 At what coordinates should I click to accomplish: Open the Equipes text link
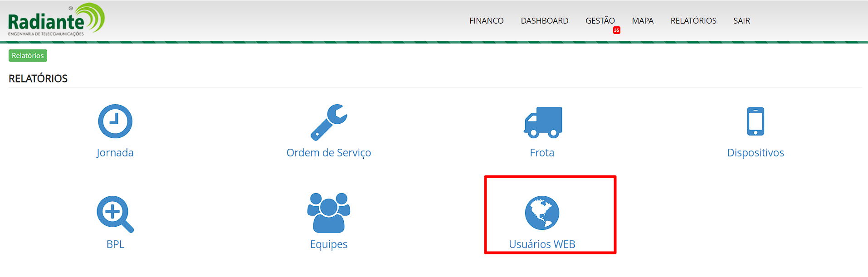(329, 244)
